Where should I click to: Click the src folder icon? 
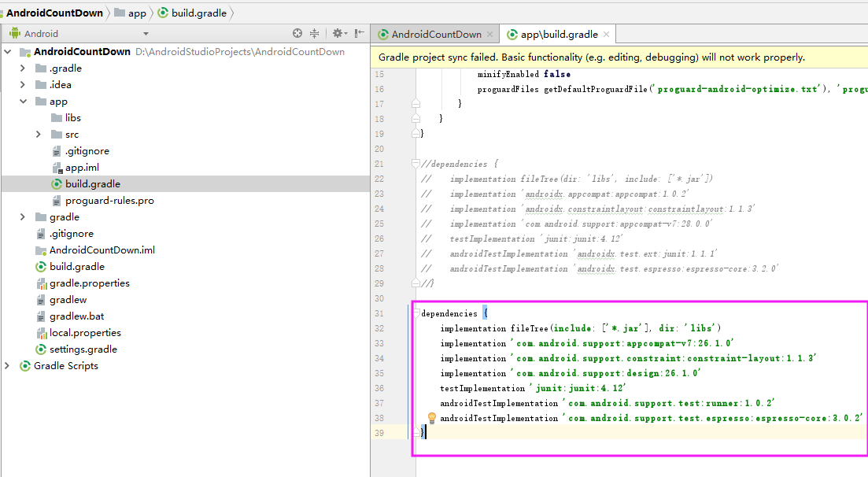click(x=57, y=134)
